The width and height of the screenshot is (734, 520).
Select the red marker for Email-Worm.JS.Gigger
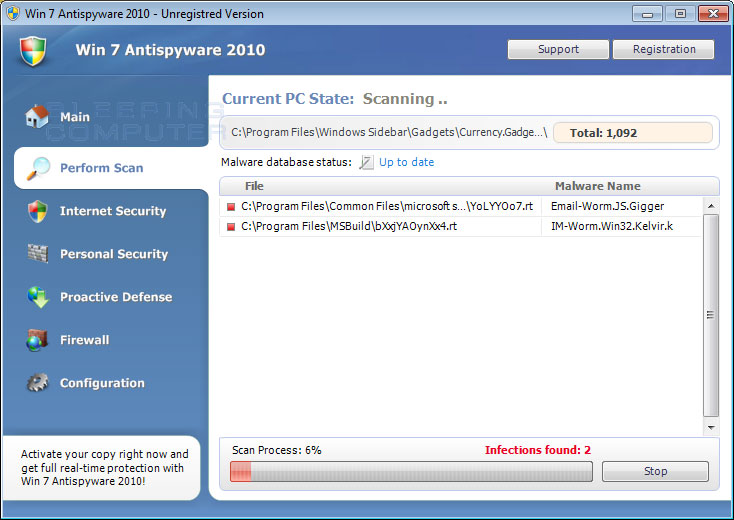pyautogui.click(x=231, y=206)
